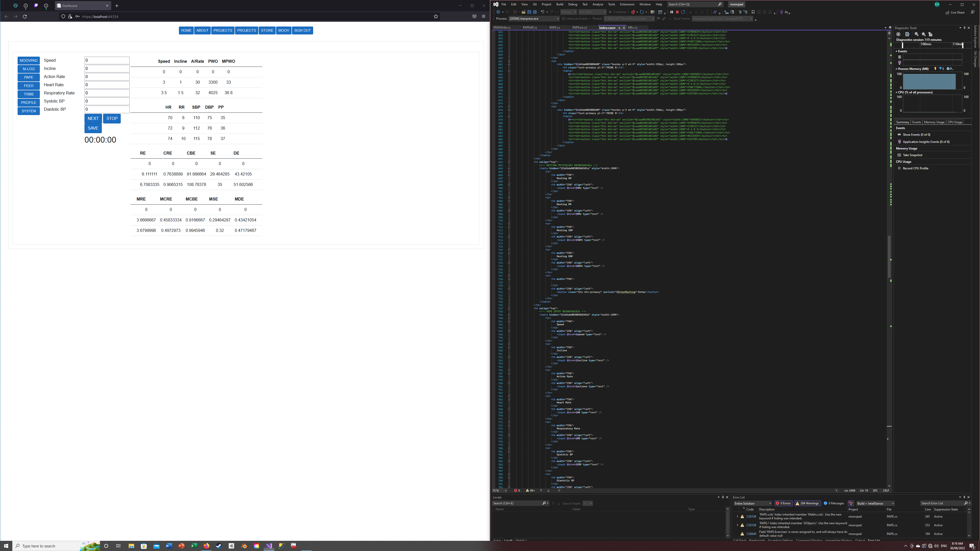
Task: Focus the Heart Rate input field
Action: pyautogui.click(x=107, y=85)
